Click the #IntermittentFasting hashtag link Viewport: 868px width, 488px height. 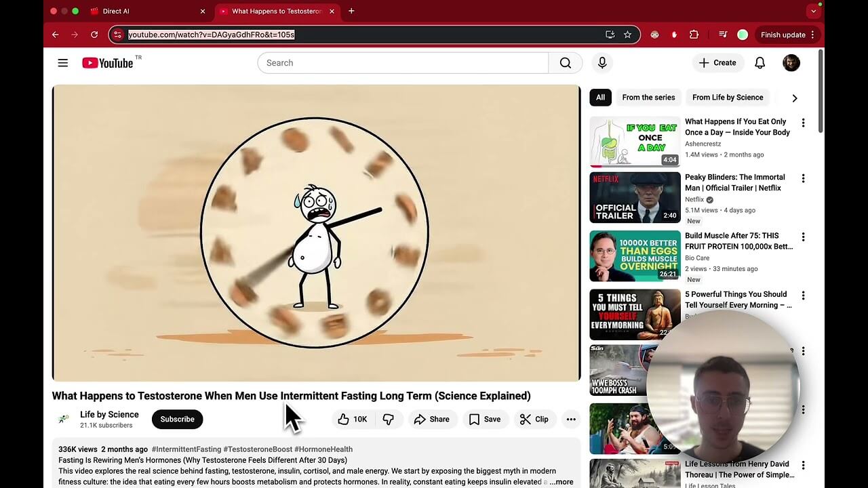186,449
